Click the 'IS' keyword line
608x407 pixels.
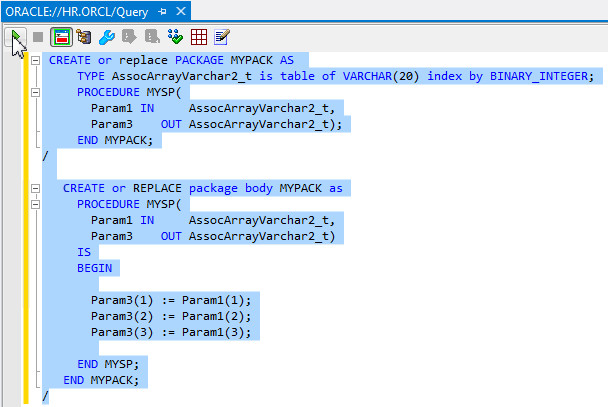[x=84, y=252]
